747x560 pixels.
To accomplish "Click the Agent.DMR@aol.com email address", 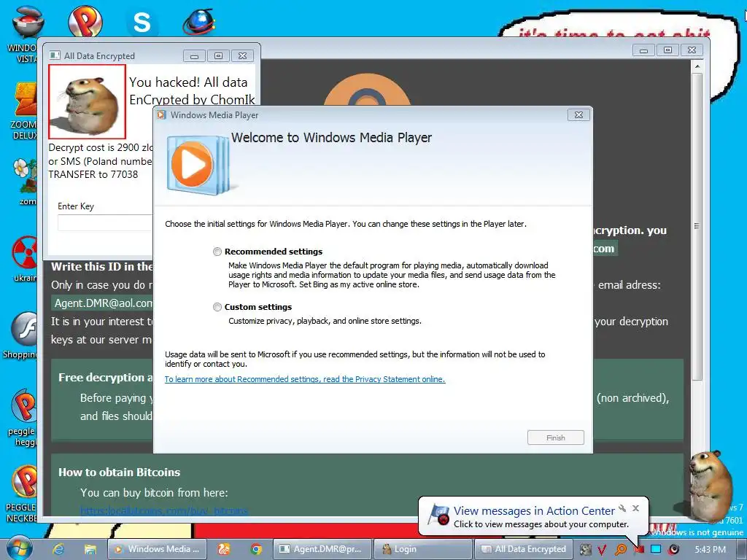I will pos(103,303).
